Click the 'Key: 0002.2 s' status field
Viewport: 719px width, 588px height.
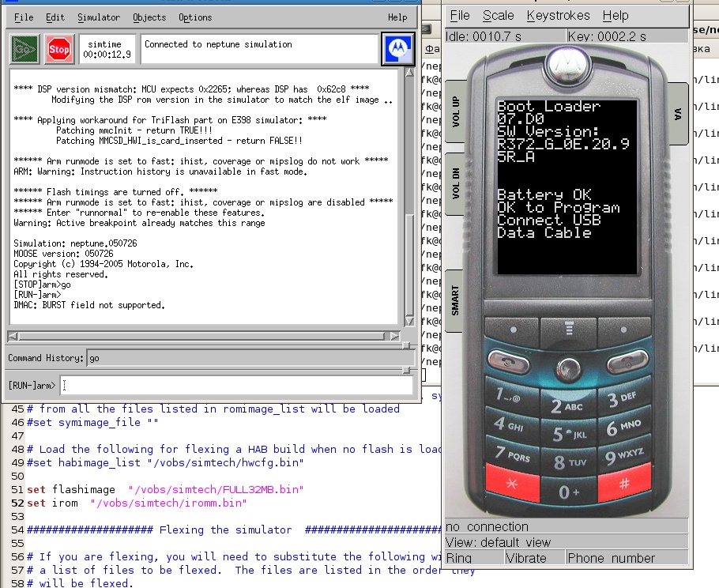[627, 36]
